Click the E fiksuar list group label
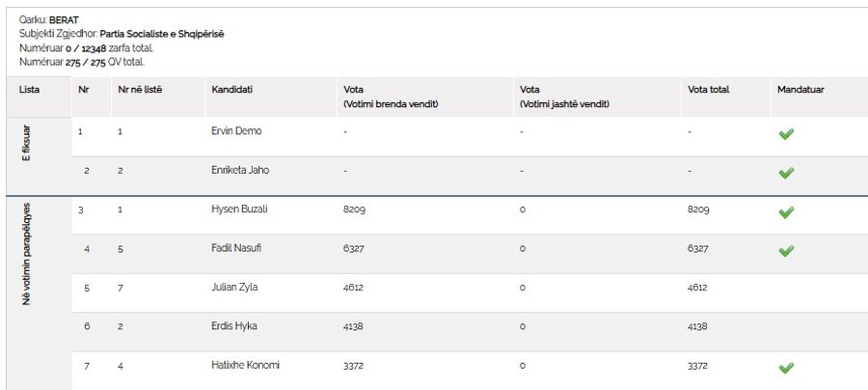This screenshot has width=868, height=390. pyautogui.click(x=26, y=143)
